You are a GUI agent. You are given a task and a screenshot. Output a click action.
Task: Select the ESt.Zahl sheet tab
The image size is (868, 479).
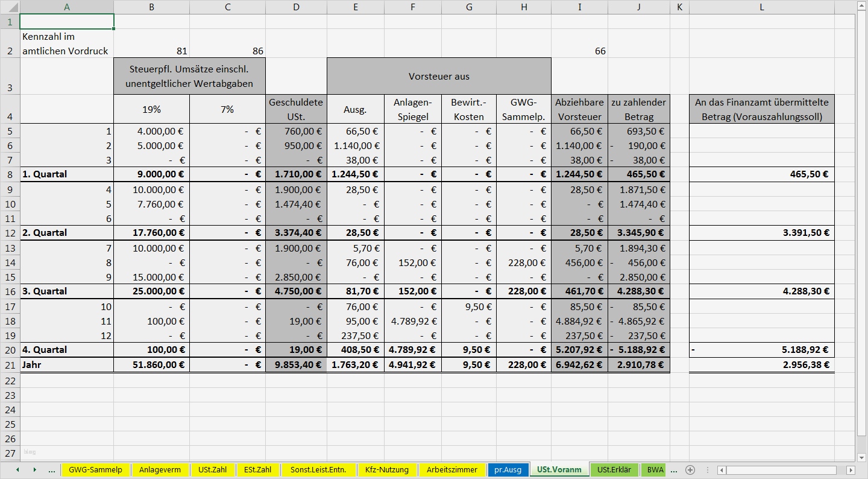click(x=258, y=470)
